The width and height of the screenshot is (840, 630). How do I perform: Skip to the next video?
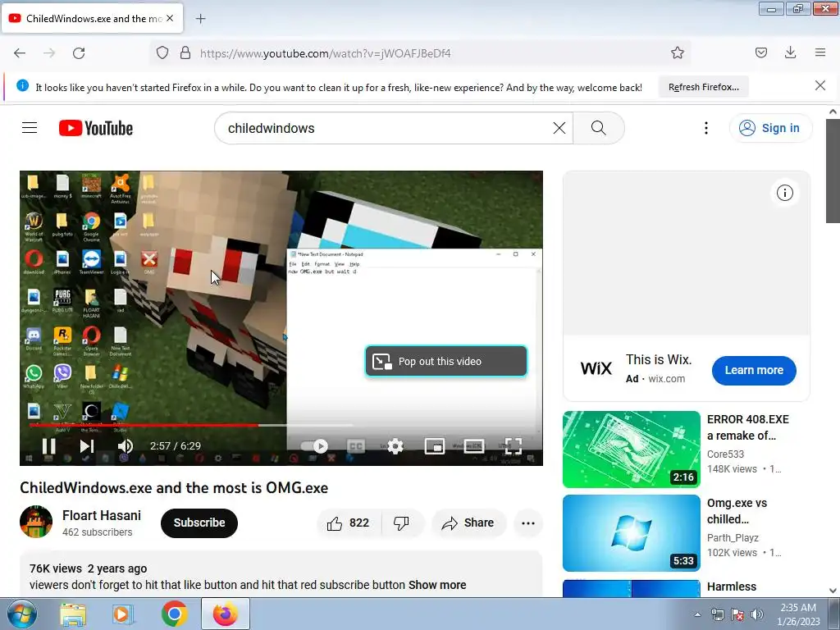pyautogui.click(x=87, y=445)
